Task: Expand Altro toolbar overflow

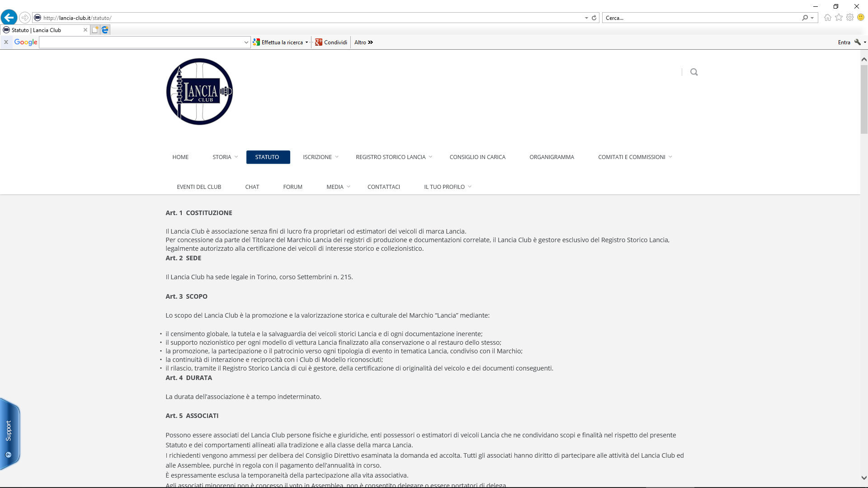Action: coord(363,42)
